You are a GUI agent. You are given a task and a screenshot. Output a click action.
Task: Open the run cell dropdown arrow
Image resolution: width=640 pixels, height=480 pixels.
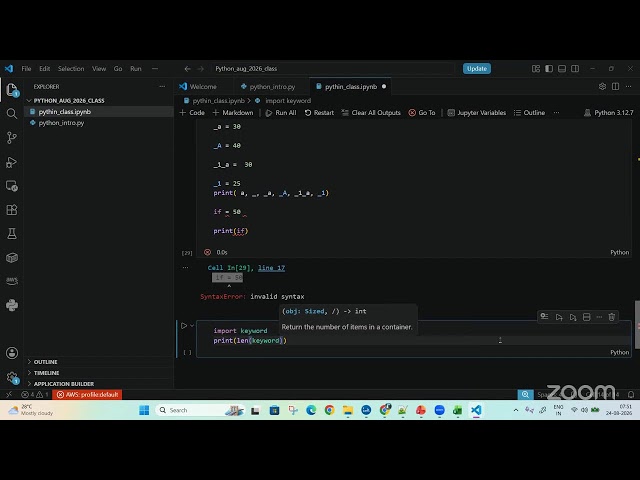tap(192, 326)
